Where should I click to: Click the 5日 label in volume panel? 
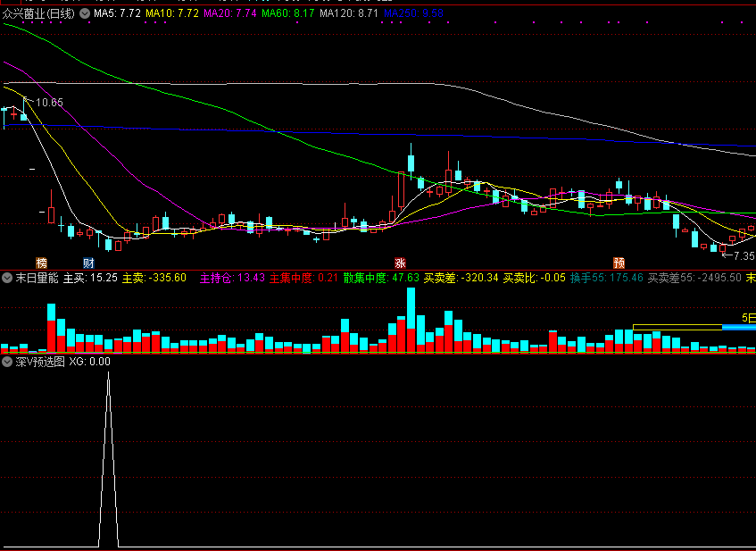click(x=749, y=318)
